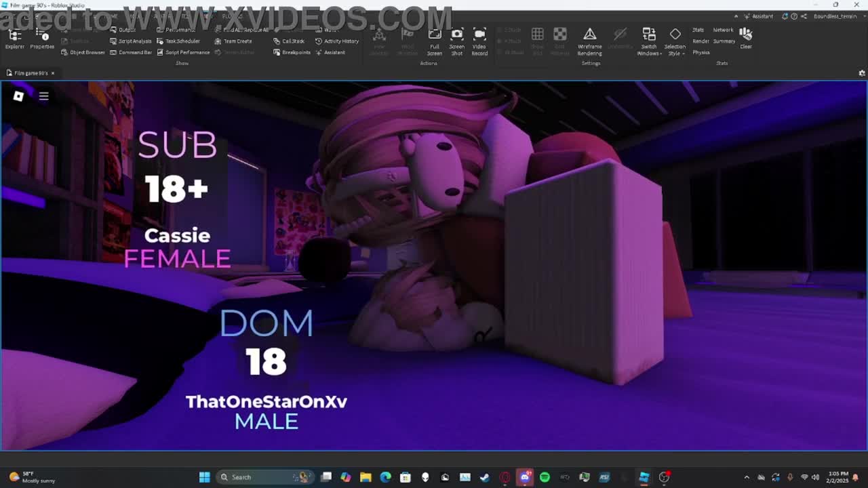Viewport: 868px width, 488px height.
Task: Enter Full Screen view
Action: pos(435,42)
